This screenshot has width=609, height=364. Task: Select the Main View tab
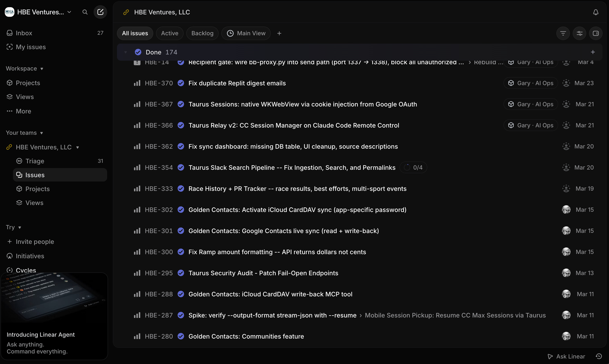[246, 33]
